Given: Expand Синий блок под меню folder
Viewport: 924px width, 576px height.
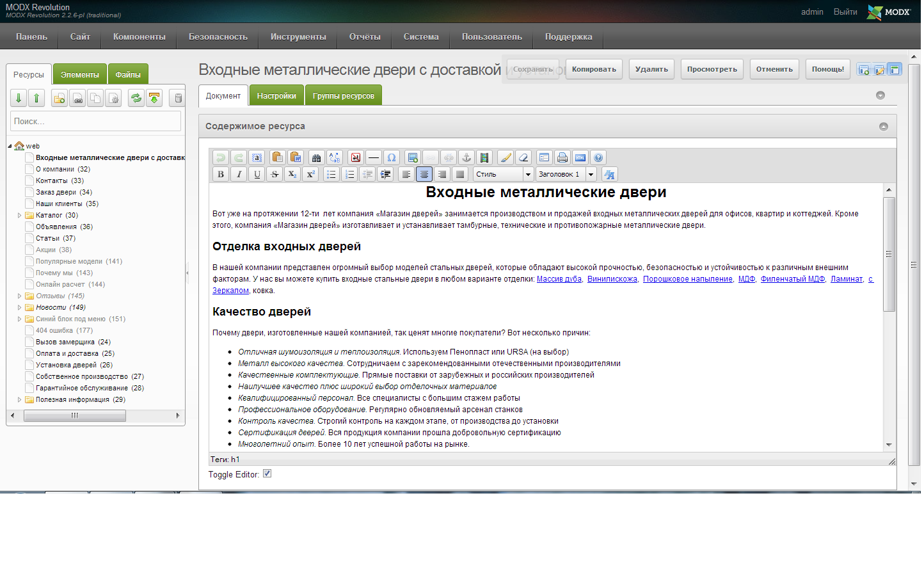Looking at the screenshot, I should coord(19,319).
